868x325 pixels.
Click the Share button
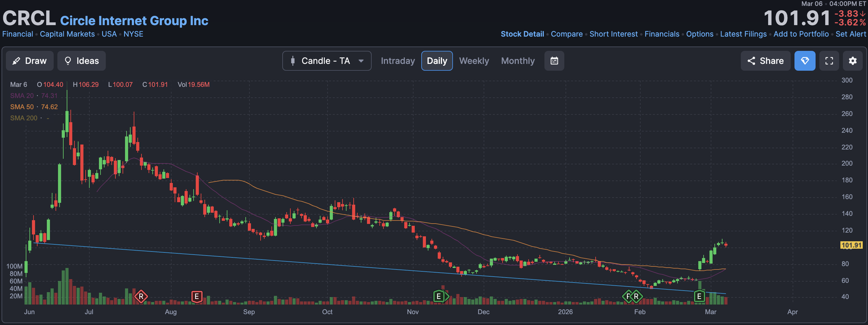coord(766,60)
